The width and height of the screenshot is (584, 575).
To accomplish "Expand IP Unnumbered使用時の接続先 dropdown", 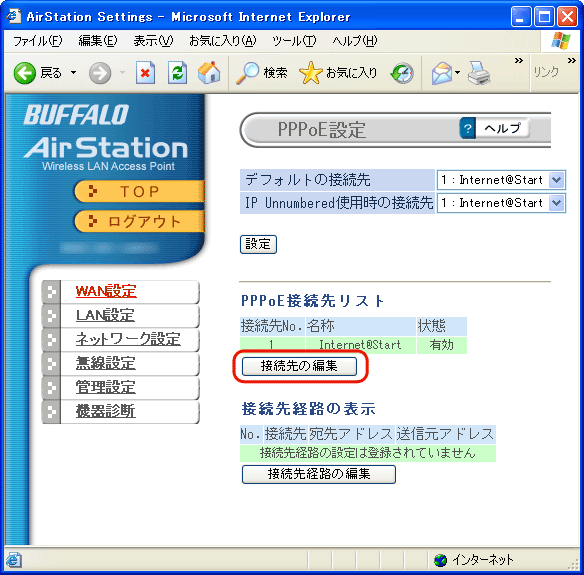I will click(556, 203).
